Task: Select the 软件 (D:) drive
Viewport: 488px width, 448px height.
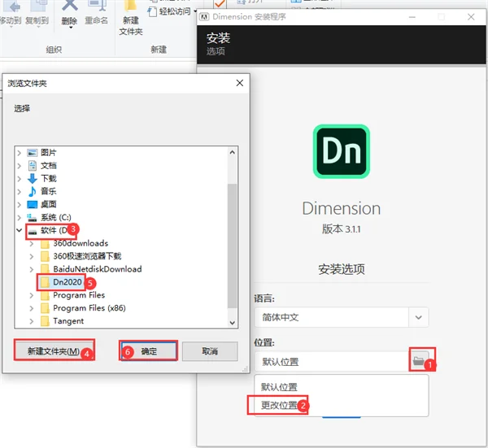Action: (x=54, y=230)
